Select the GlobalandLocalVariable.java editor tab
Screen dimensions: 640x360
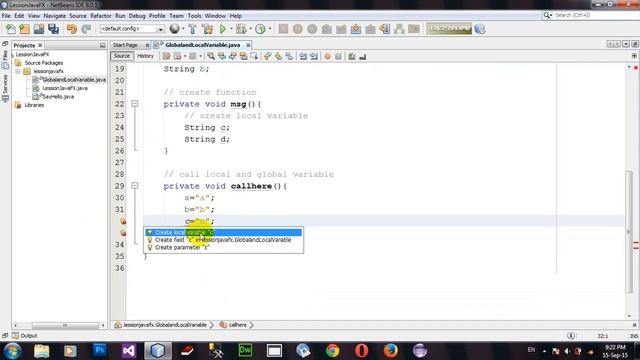pos(202,45)
